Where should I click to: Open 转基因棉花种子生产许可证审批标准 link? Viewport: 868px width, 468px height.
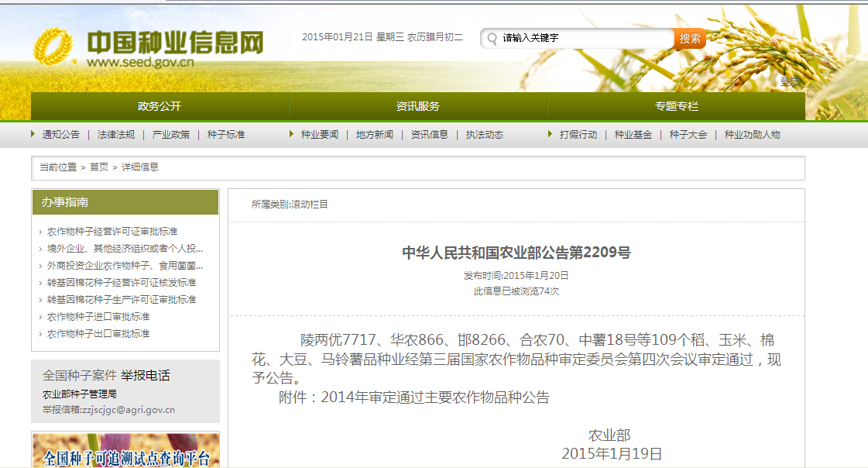(122, 300)
